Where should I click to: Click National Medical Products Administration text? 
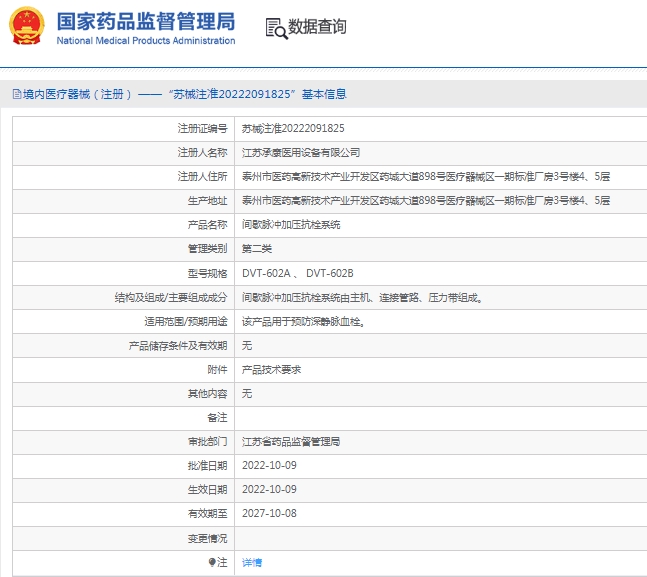(x=146, y=40)
